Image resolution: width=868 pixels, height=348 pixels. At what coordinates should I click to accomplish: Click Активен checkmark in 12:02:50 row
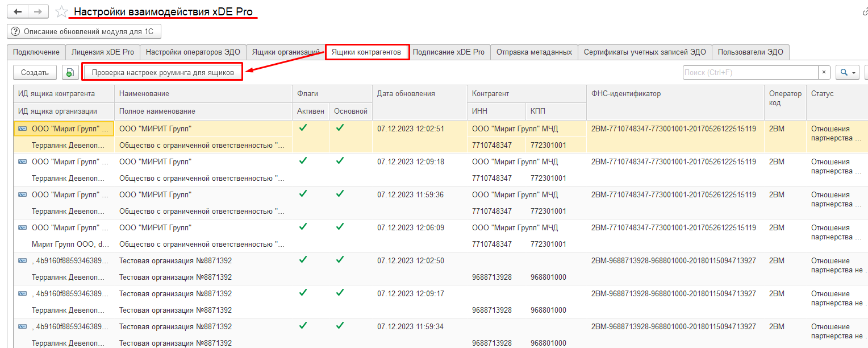tap(303, 260)
